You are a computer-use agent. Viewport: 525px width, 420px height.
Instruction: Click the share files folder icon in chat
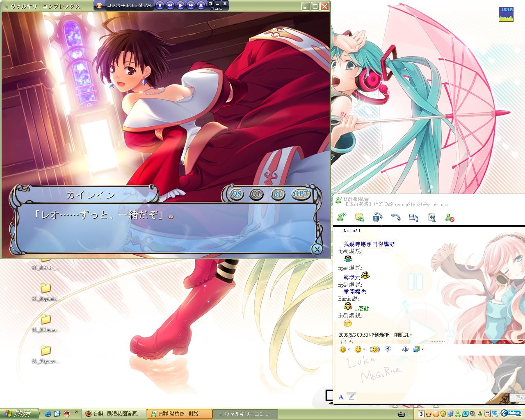[x=359, y=217]
